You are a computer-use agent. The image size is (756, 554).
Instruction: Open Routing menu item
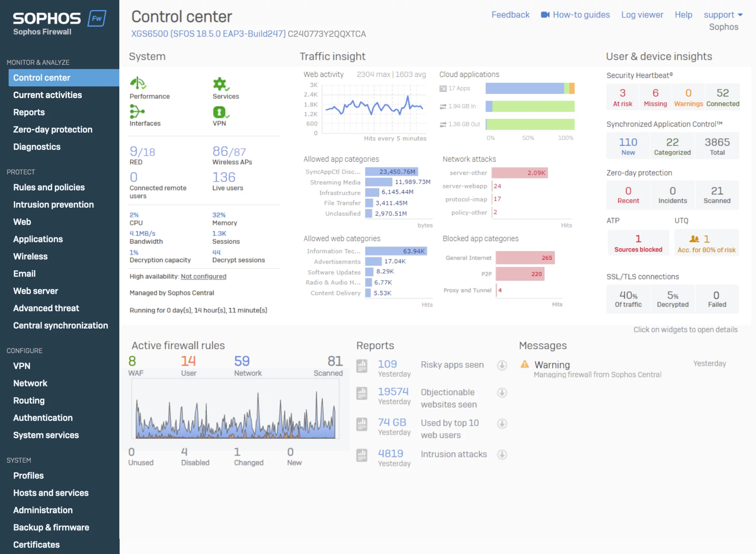(x=29, y=401)
